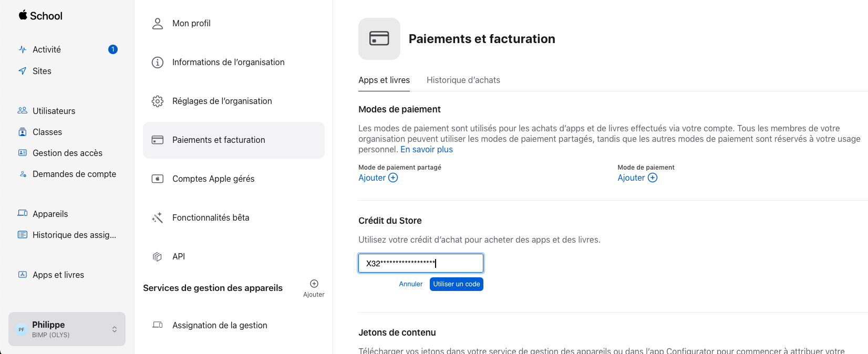Image resolution: width=868 pixels, height=354 pixels.
Task: Click the Fonctionnalités bêta sparkle icon
Action: point(158,217)
